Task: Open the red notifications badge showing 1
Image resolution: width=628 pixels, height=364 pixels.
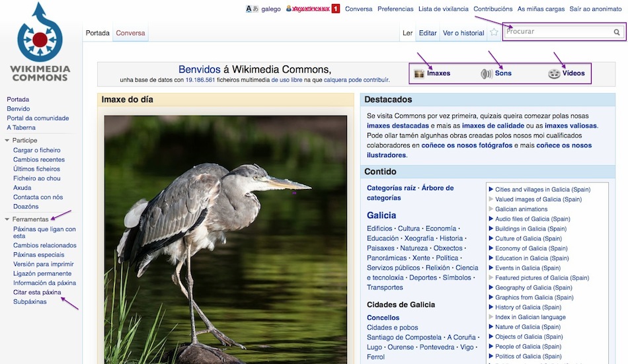Action: point(336,9)
